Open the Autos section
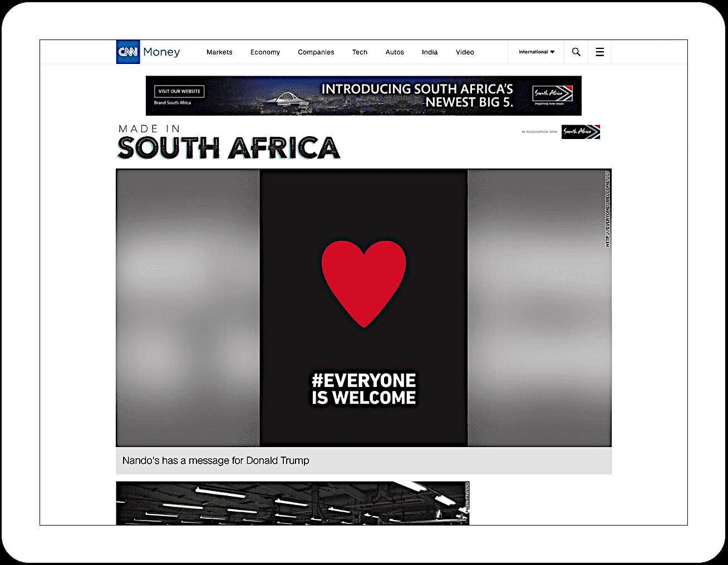This screenshot has height=565, width=728. point(395,52)
